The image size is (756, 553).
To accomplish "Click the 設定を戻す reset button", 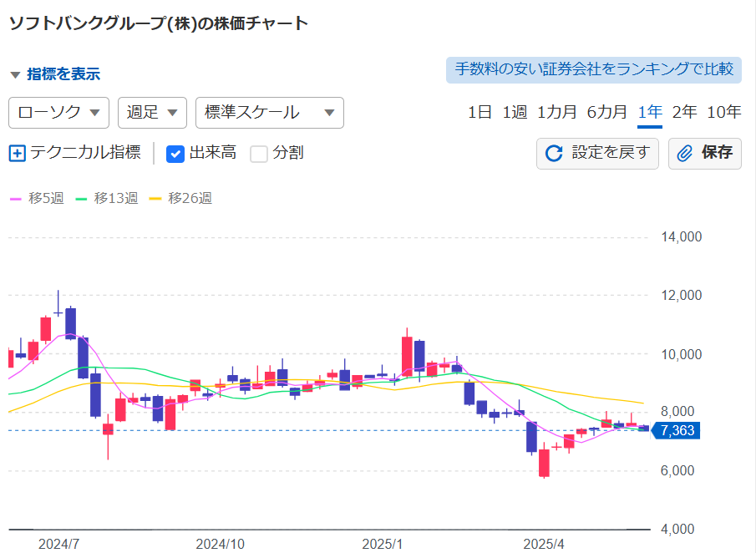I will 597,154.
